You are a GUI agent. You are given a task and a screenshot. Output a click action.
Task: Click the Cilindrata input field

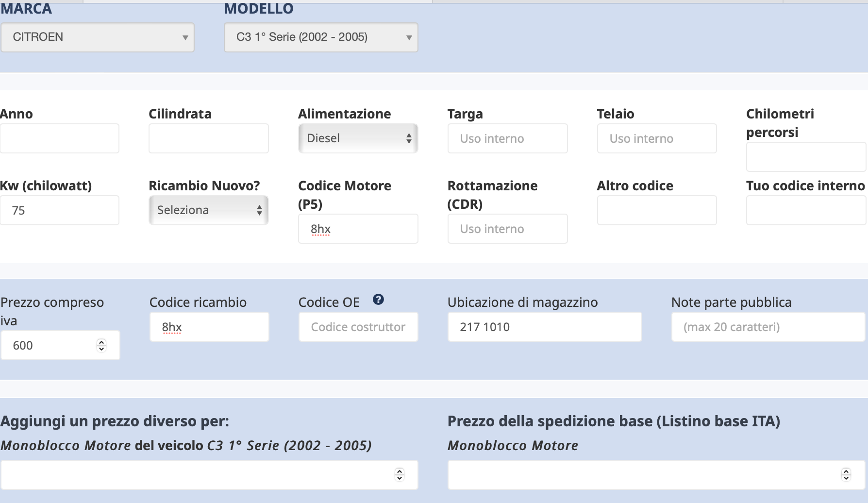(209, 138)
